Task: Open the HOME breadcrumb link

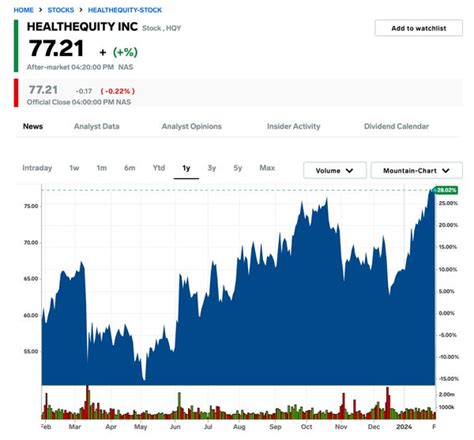Action: [x=23, y=10]
